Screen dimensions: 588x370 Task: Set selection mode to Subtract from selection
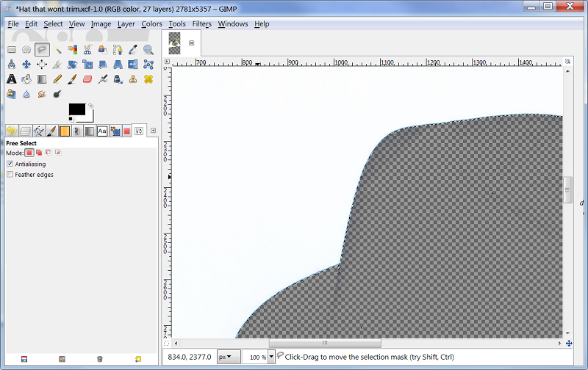(49, 153)
